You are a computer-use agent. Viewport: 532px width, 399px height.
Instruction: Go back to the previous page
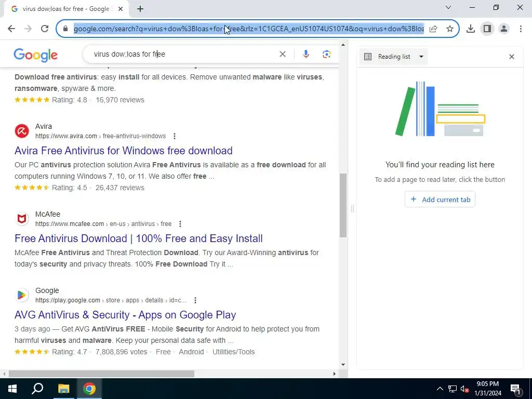coord(11,29)
